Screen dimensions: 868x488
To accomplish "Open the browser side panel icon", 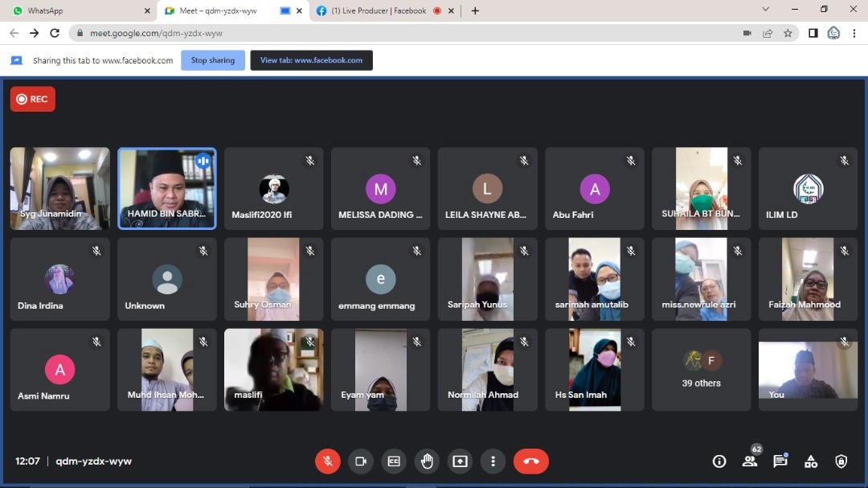I will pyautogui.click(x=813, y=33).
